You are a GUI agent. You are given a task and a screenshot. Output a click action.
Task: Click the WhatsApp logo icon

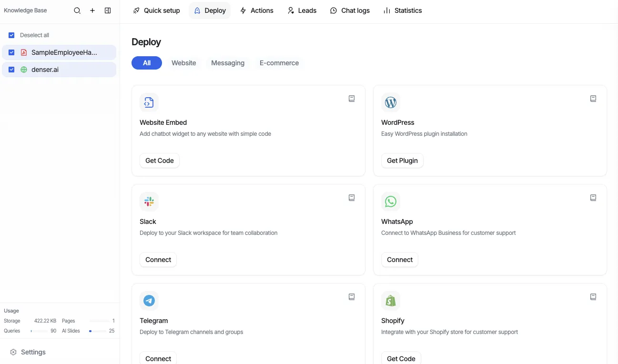[x=391, y=201]
